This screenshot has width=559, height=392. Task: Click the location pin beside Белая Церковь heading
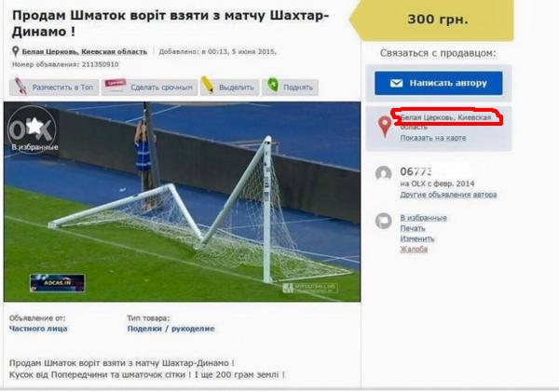(x=15, y=51)
